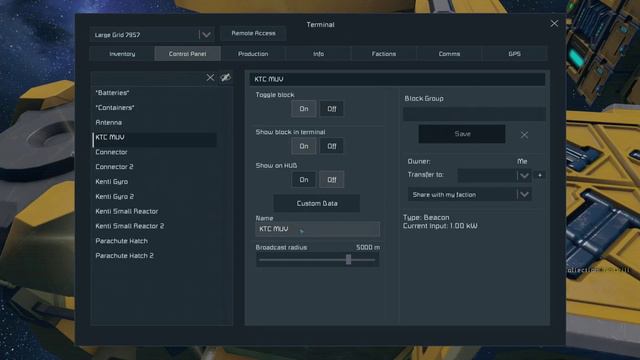
Task: Adjust the Broadcast radius slider handle
Action: pyautogui.click(x=348, y=260)
